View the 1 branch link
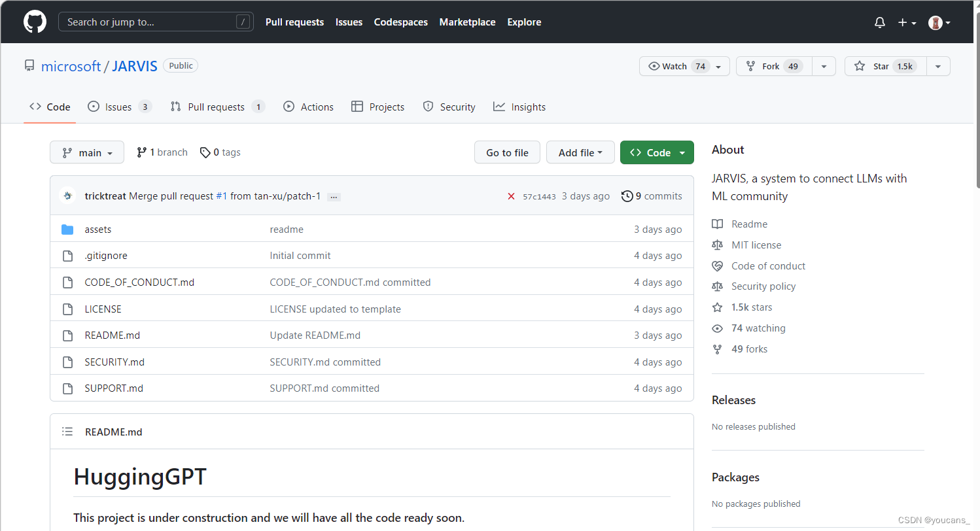This screenshot has height=531, width=980. 162,152
